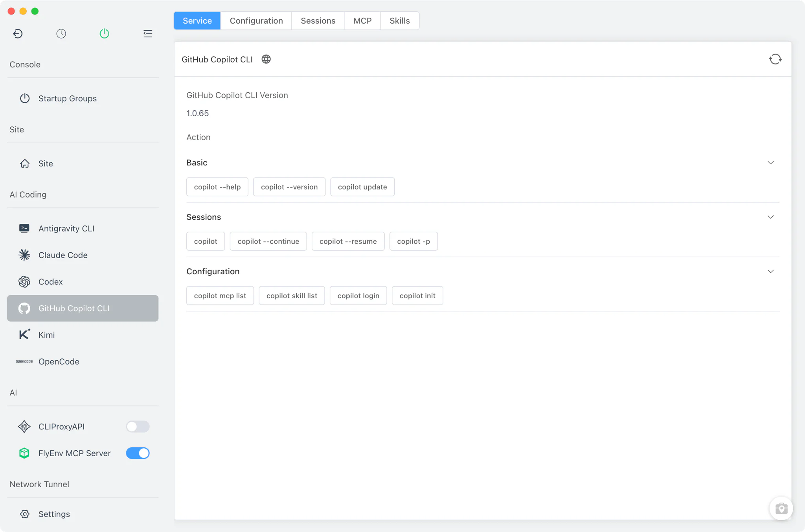Screen dimensions: 805x532
Task: Click copilot --resume button
Action: pos(348,241)
